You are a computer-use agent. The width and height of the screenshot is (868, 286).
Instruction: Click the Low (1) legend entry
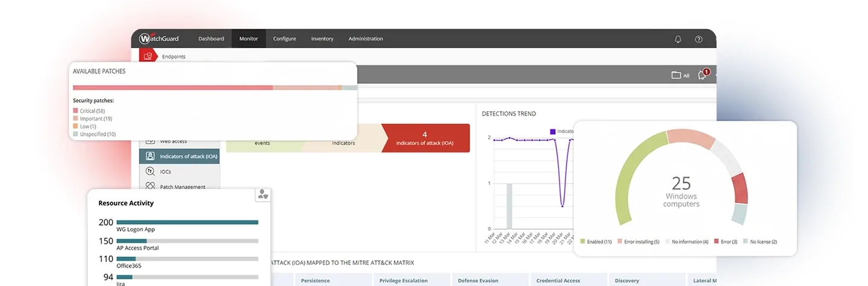coord(84,126)
